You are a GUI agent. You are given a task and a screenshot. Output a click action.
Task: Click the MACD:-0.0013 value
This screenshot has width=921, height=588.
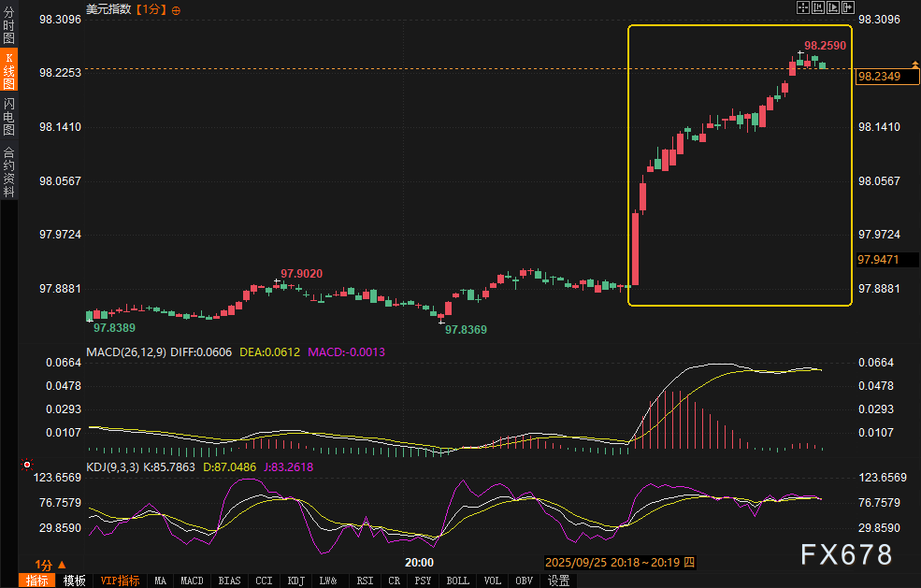coord(347,351)
